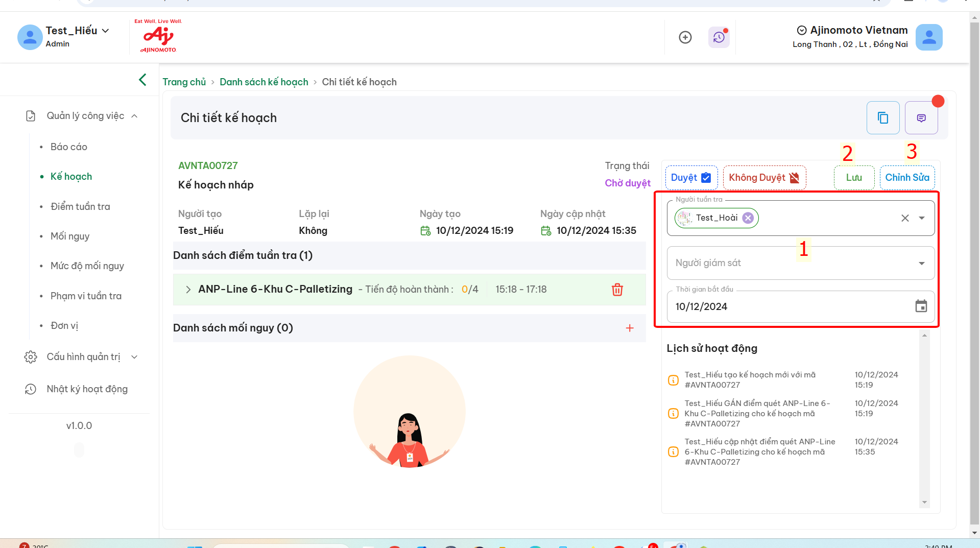Expand the ANP-Line 6-Khu C-Palletizing row
The image size is (980, 548).
pos(188,290)
